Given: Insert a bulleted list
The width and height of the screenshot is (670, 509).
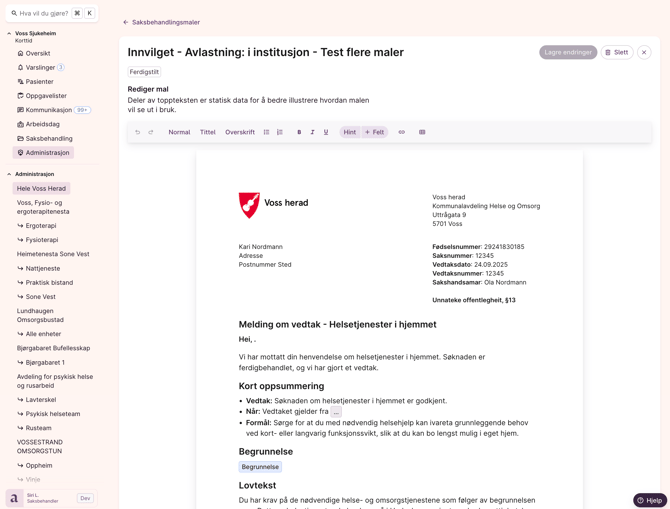Looking at the screenshot, I should point(266,132).
